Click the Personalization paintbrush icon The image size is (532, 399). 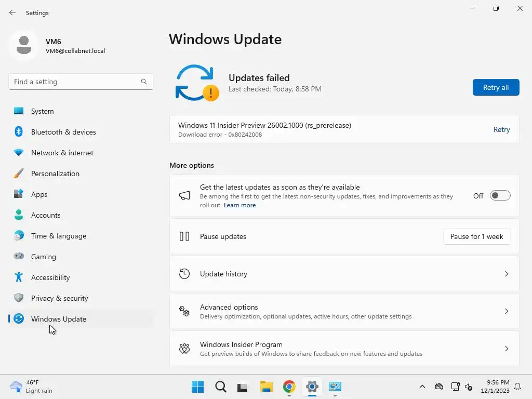coord(19,174)
